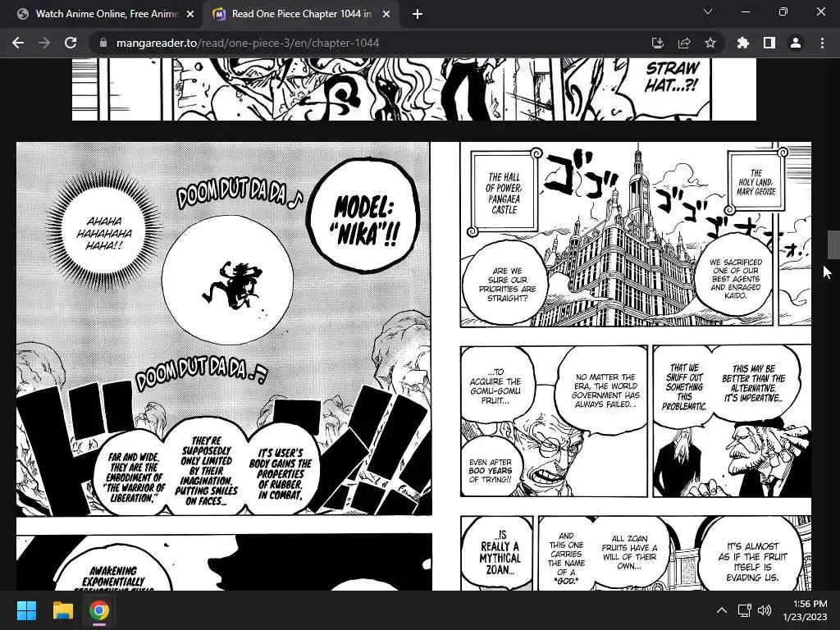This screenshot has height=630, width=840.
Task: Click the left manga page with Model Nika
Action: click(224, 367)
